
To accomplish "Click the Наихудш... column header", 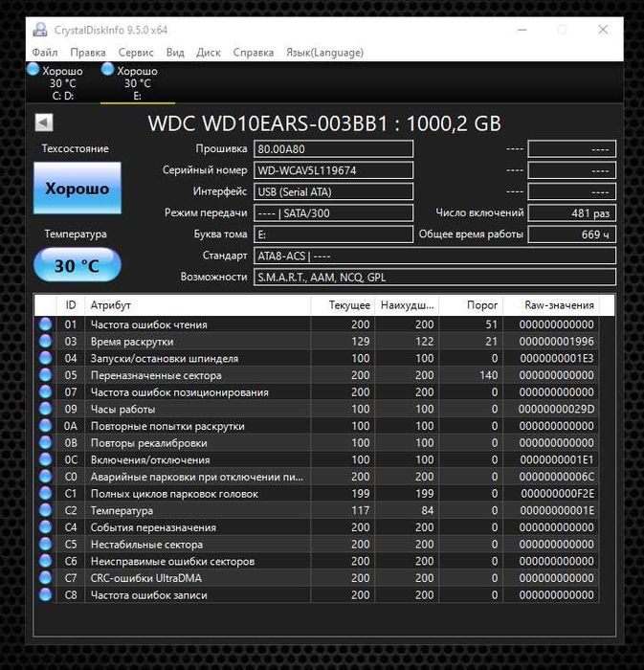I will click(407, 305).
